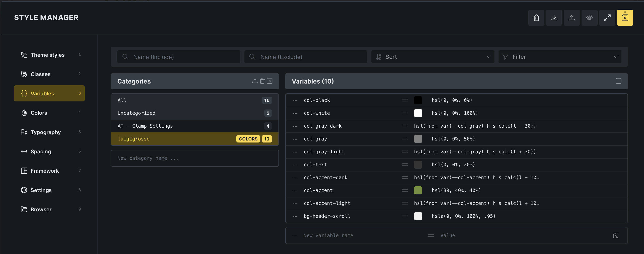Screen dimensions: 644x254
Task: Click the yellow save button
Action: pyautogui.click(x=625, y=18)
